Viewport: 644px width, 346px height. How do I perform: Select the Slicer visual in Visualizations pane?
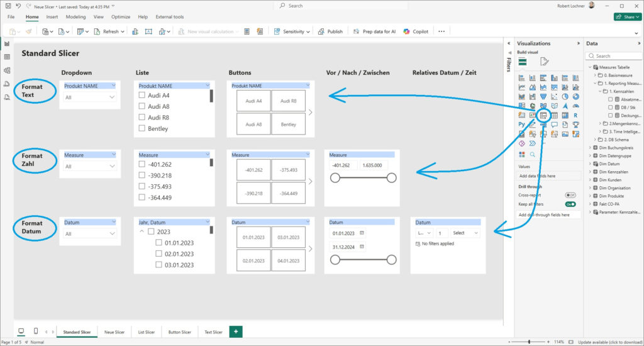[x=543, y=115]
